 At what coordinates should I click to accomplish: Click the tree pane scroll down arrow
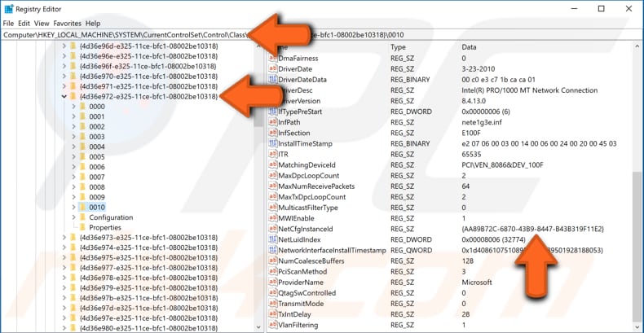point(258,326)
